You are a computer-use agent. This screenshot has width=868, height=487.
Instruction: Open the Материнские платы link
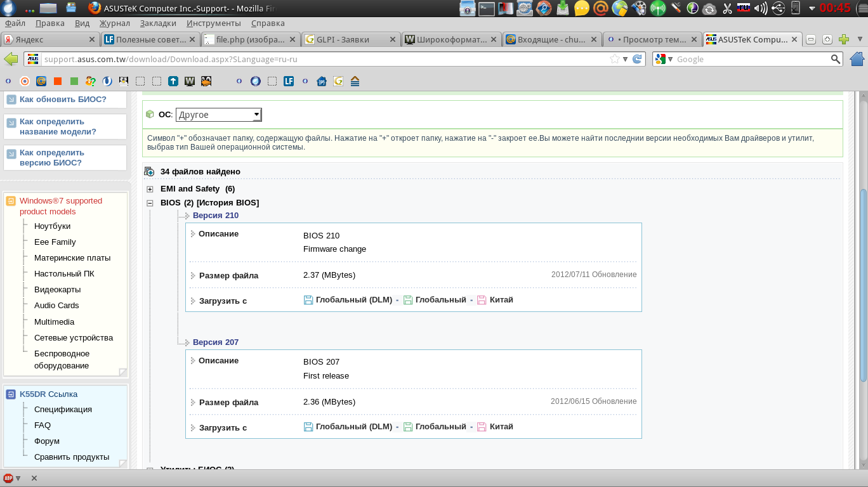click(72, 258)
